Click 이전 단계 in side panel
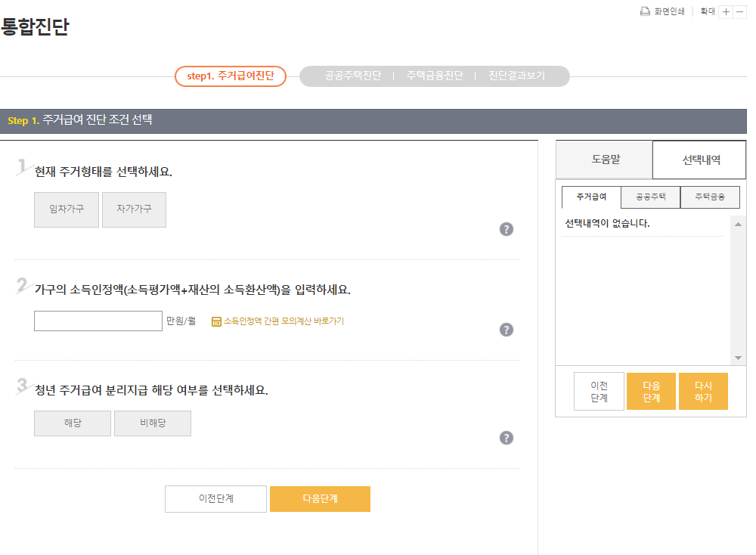The image size is (756, 555). (599, 392)
